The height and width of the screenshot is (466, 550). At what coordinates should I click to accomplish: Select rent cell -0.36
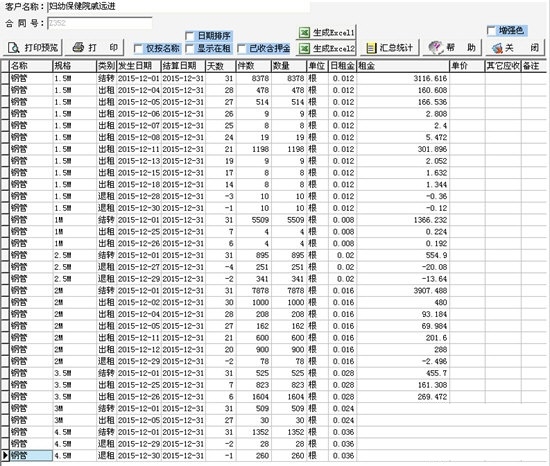coord(403,196)
